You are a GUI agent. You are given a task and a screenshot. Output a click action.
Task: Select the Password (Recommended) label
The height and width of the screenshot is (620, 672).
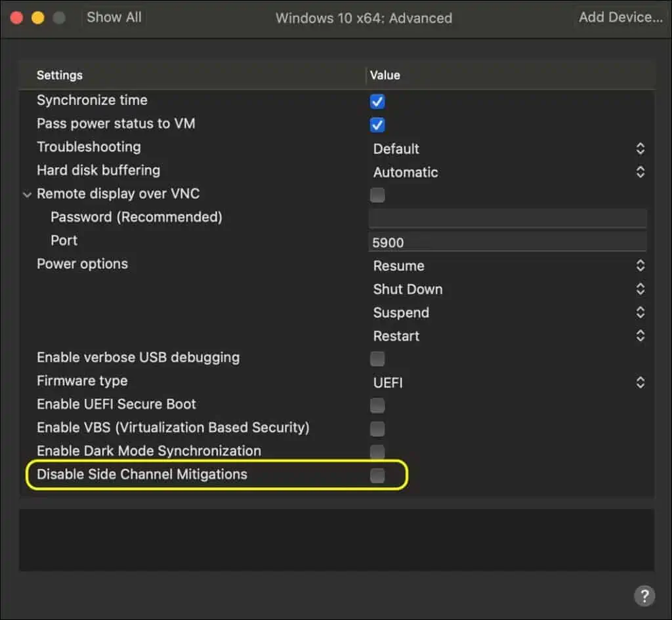pyautogui.click(x=136, y=217)
